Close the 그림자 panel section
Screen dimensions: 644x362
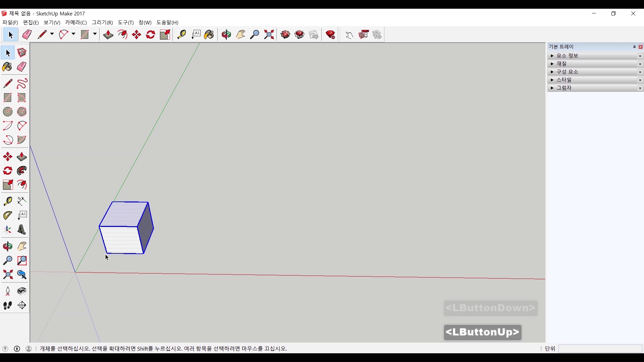[640, 88]
